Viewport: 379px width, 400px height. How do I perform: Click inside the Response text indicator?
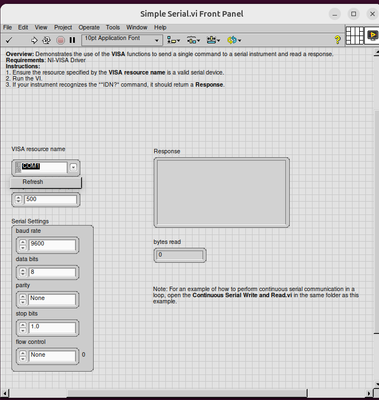point(222,192)
